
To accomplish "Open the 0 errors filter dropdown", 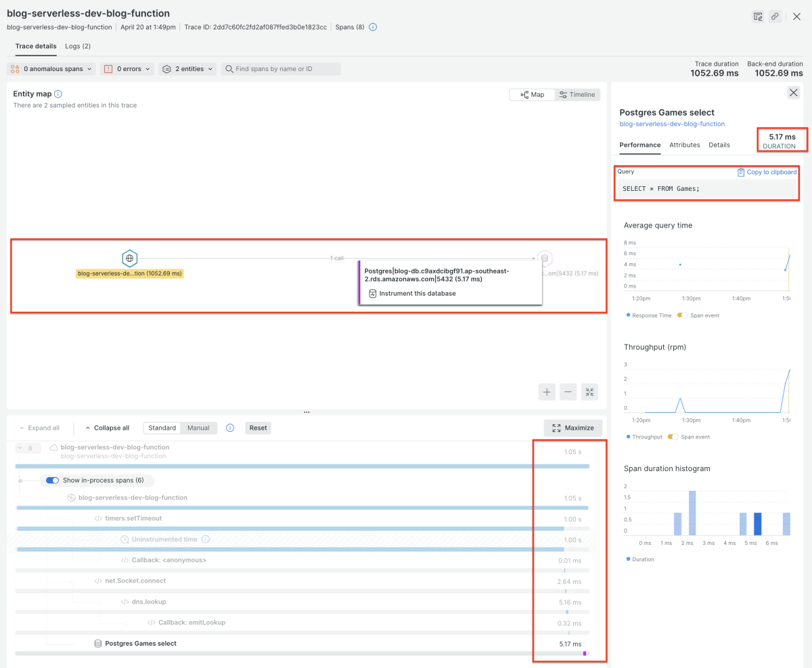I will (x=127, y=69).
